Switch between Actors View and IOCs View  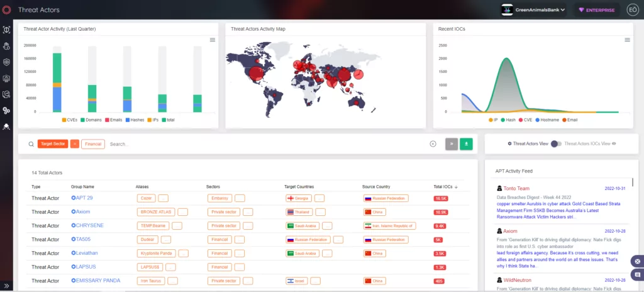[x=556, y=144]
